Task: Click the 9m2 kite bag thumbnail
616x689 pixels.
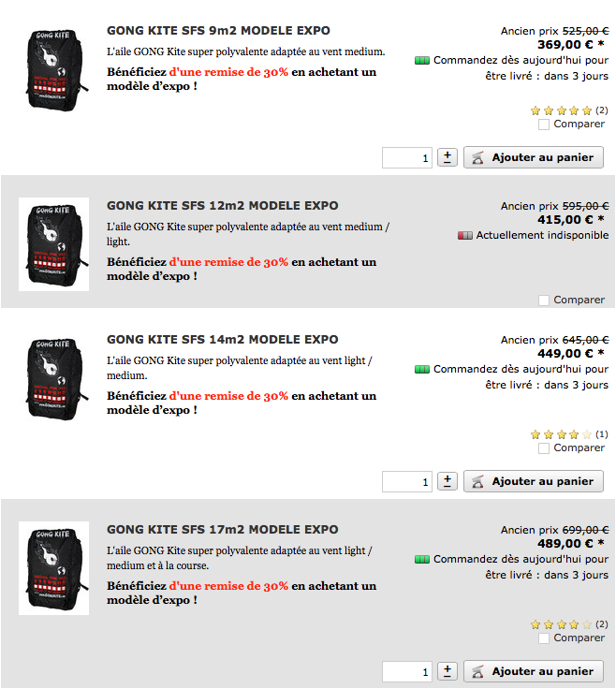Action: 53,69
